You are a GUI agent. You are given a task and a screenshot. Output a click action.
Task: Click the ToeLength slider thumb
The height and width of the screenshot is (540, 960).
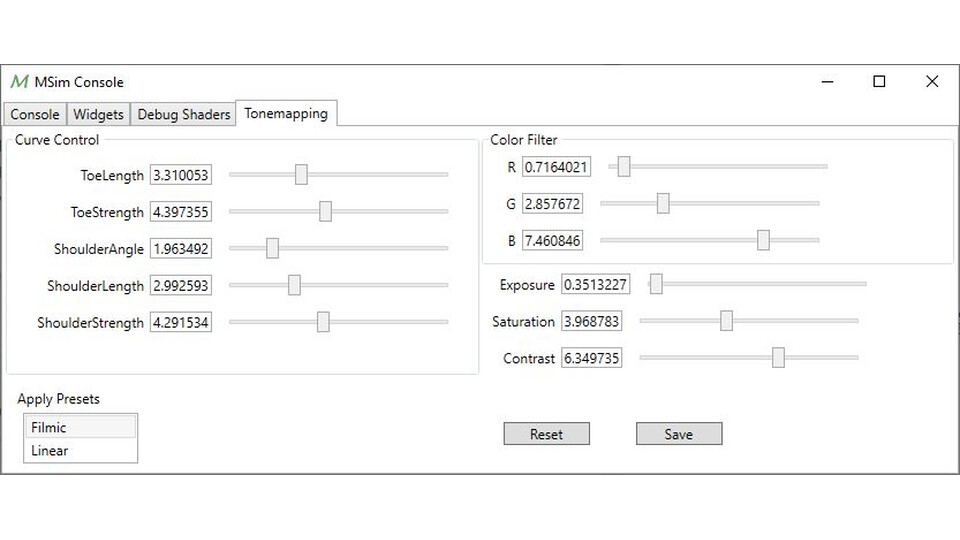[301, 174]
